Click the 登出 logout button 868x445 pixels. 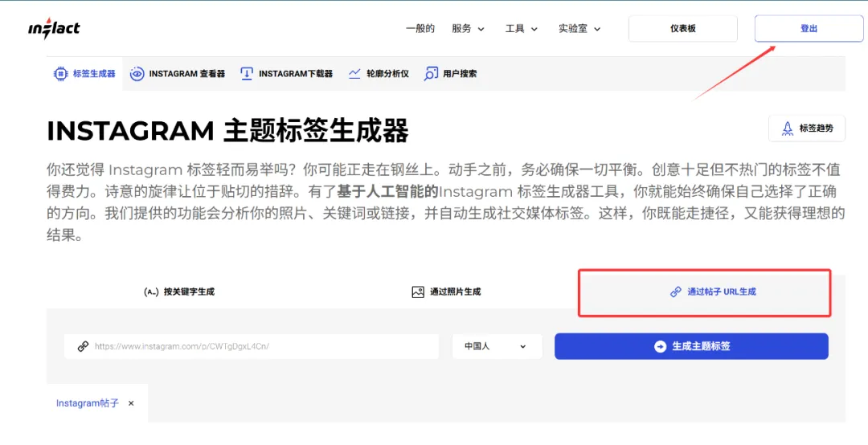tap(809, 29)
